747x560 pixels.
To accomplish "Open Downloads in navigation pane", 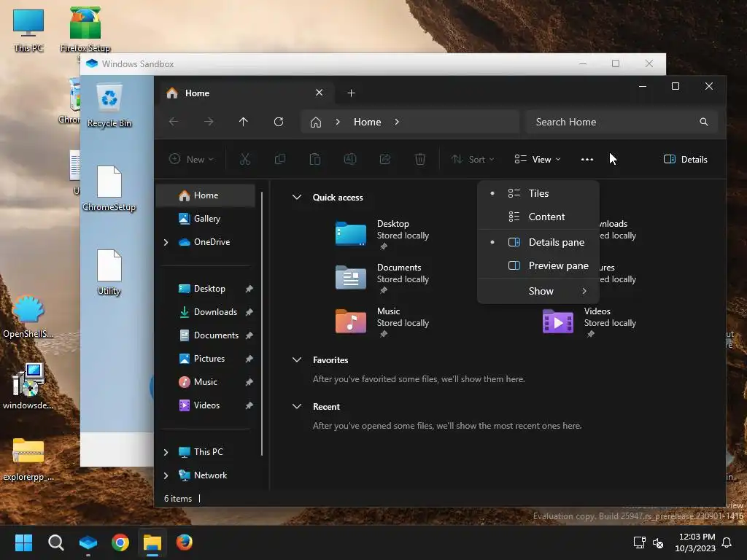I will click(x=206, y=312).
